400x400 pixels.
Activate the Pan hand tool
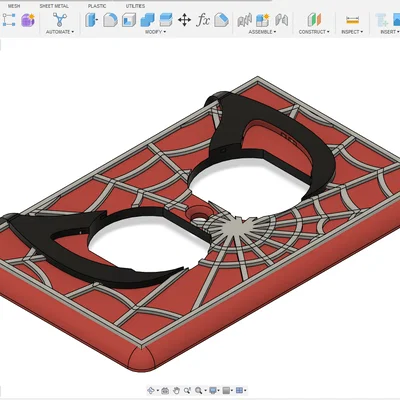(x=176, y=390)
